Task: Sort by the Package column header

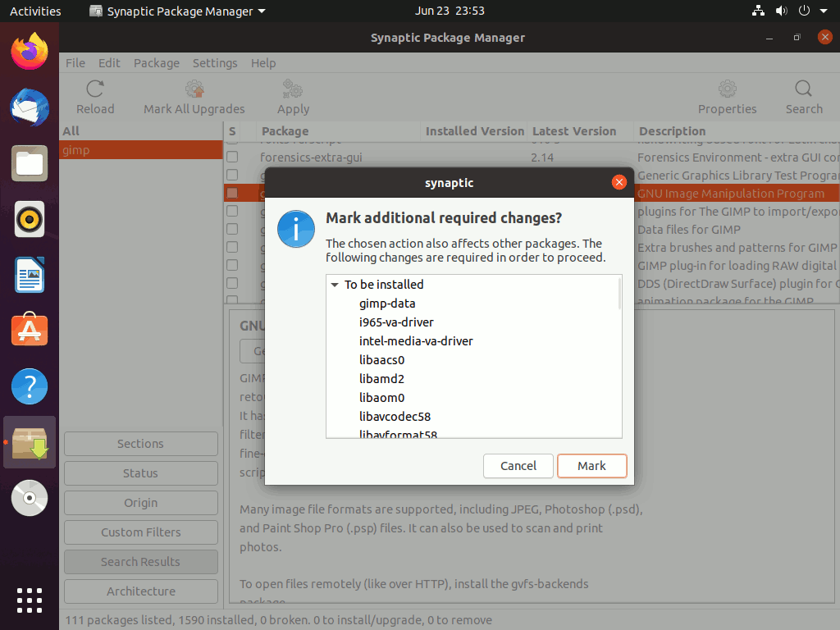Action: [338, 131]
